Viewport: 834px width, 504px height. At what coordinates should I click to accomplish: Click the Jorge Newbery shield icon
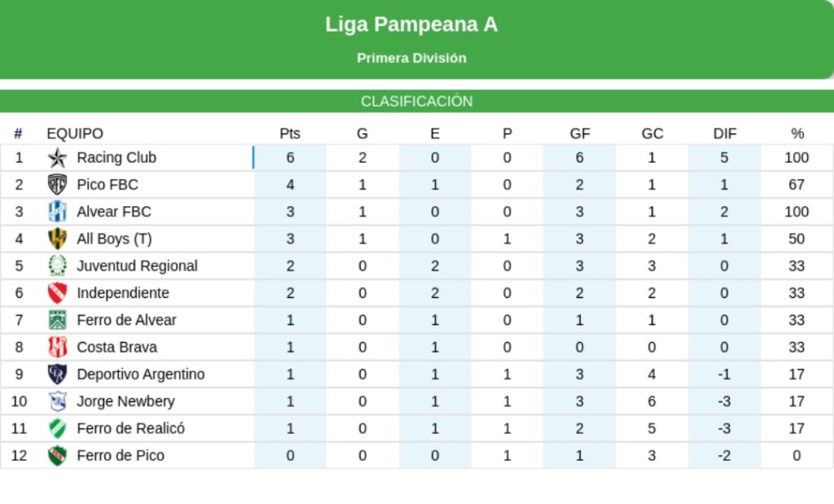pyautogui.click(x=57, y=401)
